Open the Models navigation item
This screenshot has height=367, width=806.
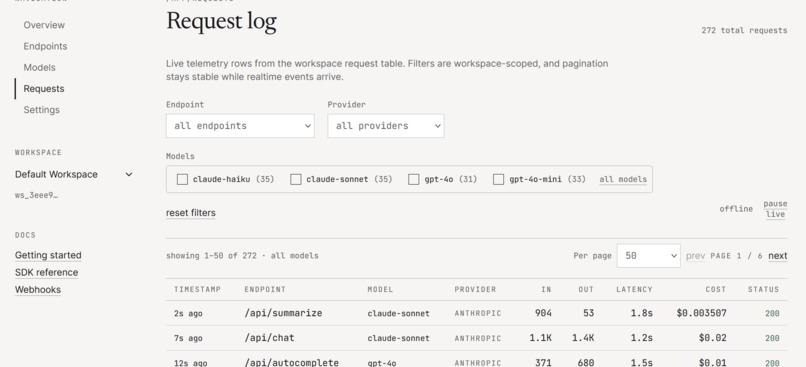(40, 67)
